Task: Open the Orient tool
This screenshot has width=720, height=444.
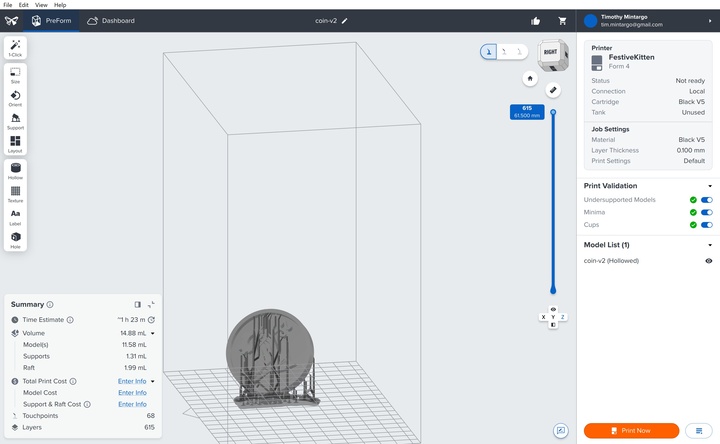Action: 15,98
